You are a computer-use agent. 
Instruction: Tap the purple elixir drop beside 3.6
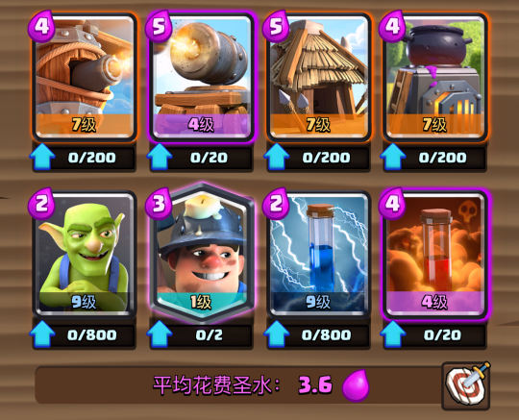click(356, 385)
